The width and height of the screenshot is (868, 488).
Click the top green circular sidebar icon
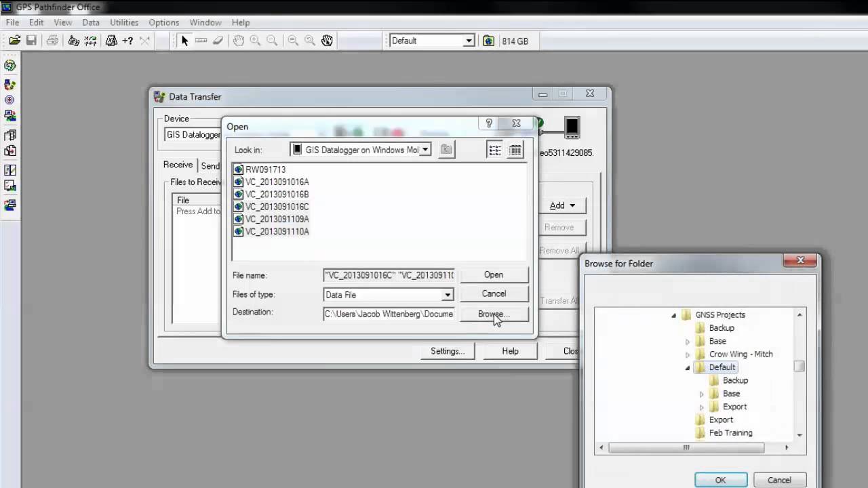tap(10, 66)
